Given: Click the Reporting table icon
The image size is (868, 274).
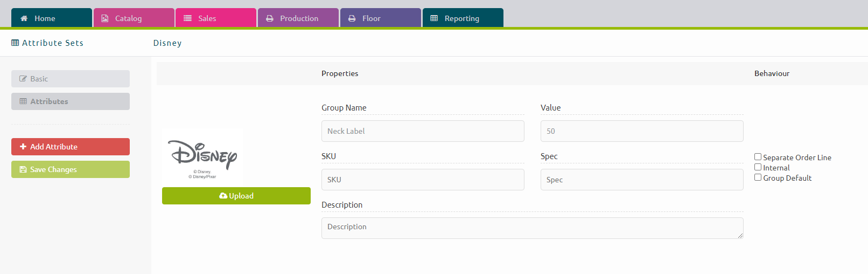Looking at the screenshot, I should 434,18.
